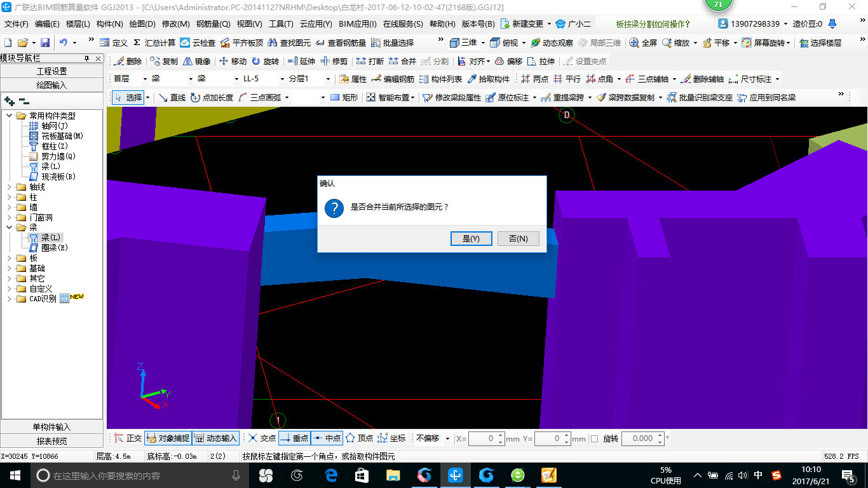
Task: Open the 构件(N) menu
Action: [110, 24]
